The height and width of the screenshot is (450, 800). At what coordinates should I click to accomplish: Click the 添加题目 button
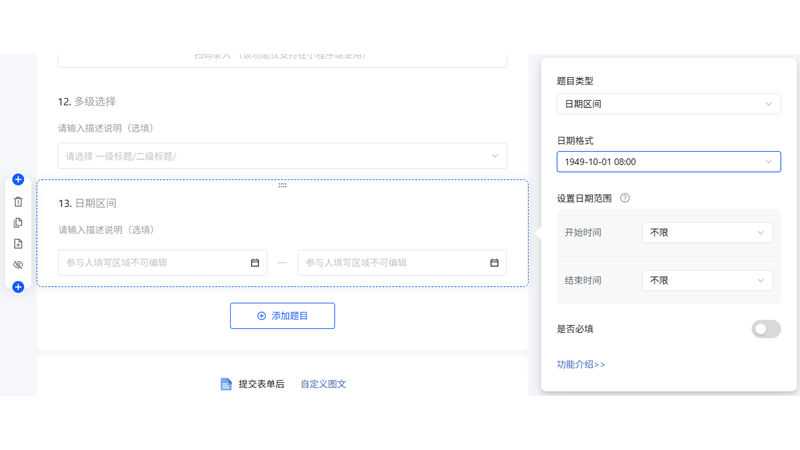pos(282,316)
